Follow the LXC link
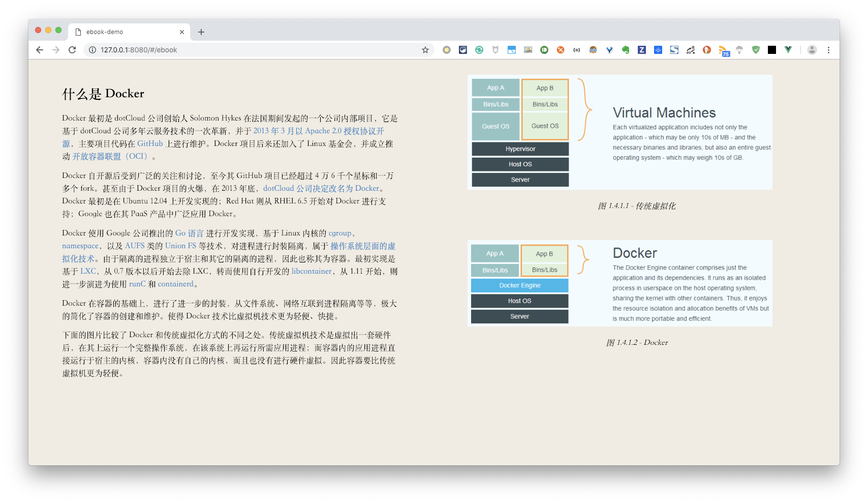 click(x=88, y=271)
